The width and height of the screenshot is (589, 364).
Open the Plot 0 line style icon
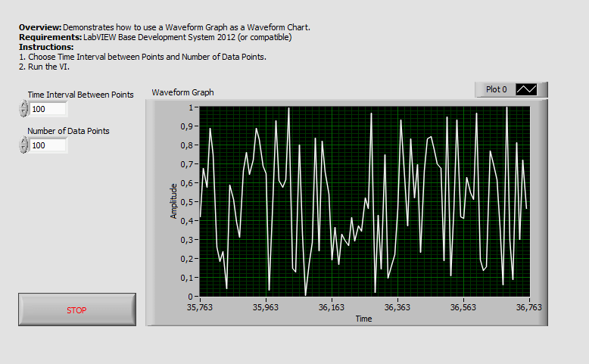coord(526,89)
